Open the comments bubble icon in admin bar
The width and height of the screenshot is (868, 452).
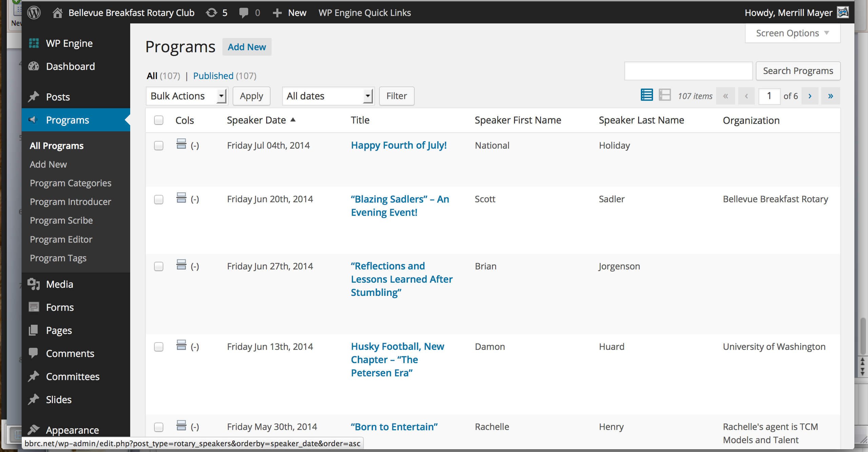243,13
